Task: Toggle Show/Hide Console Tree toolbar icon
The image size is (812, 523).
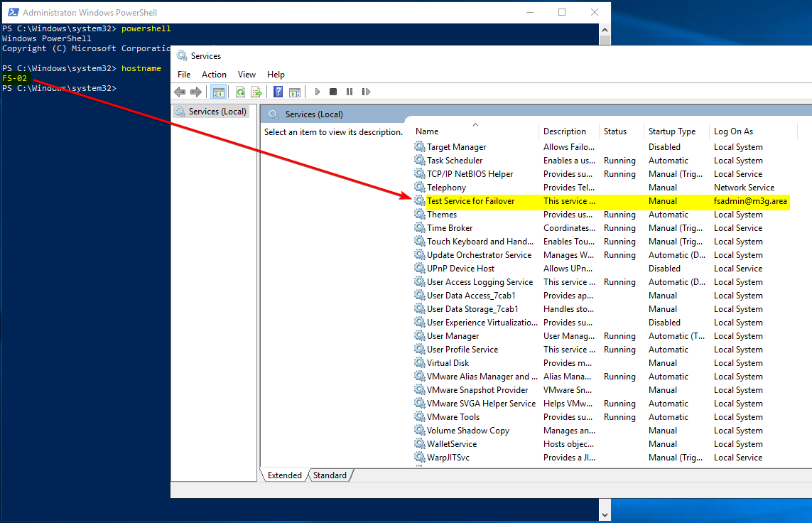Action: pos(219,92)
